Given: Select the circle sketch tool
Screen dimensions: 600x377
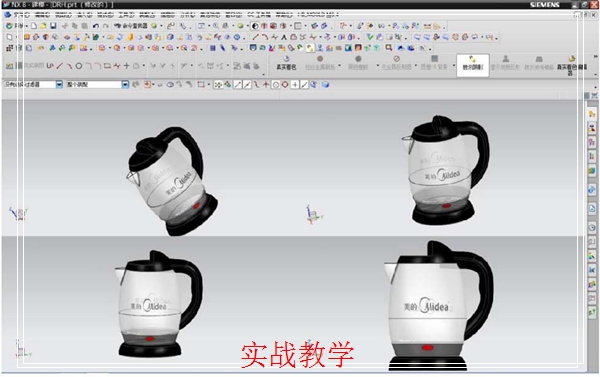Looking at the screenshot, I should tap(78, 66).
